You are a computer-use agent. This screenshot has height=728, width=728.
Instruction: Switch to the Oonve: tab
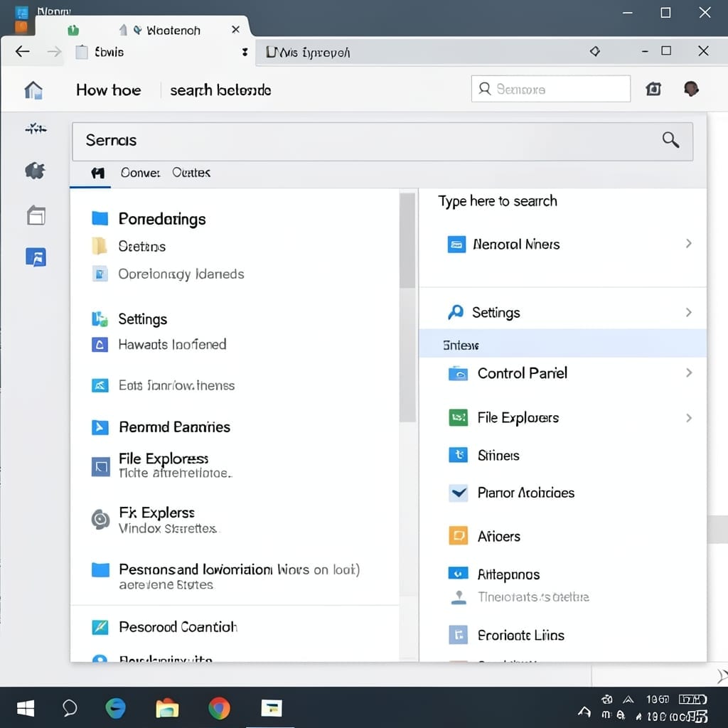point(140,173)
